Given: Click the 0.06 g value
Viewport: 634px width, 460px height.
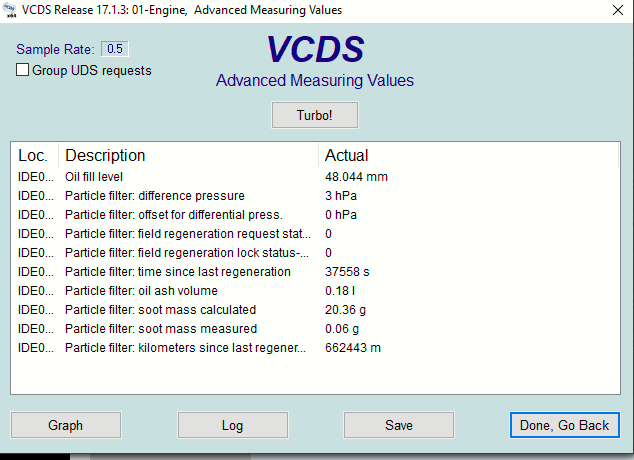Looking at the screenshot, I should (x=342, y=329).
